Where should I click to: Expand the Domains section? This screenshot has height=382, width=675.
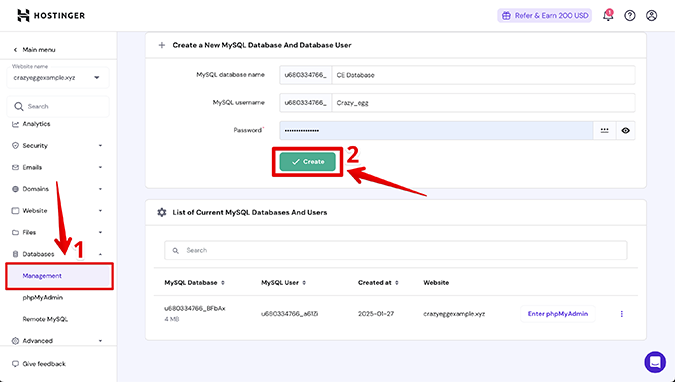tap(100, 189)
